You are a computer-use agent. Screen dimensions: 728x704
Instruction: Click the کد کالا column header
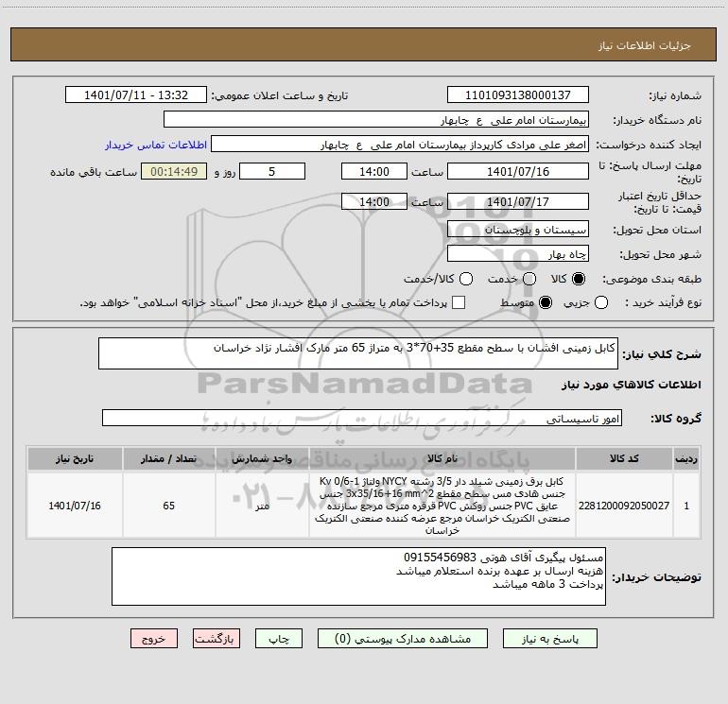(624, 458)
